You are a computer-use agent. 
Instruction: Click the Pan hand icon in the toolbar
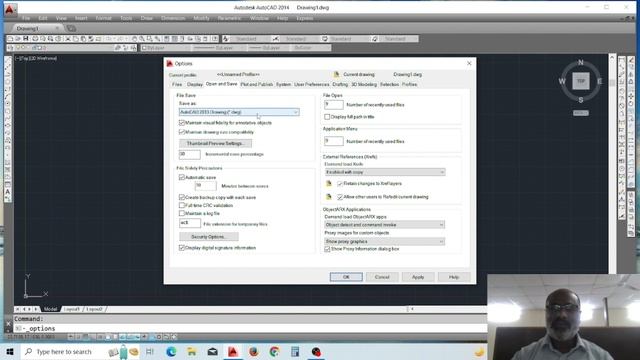[x=134, y=39]
